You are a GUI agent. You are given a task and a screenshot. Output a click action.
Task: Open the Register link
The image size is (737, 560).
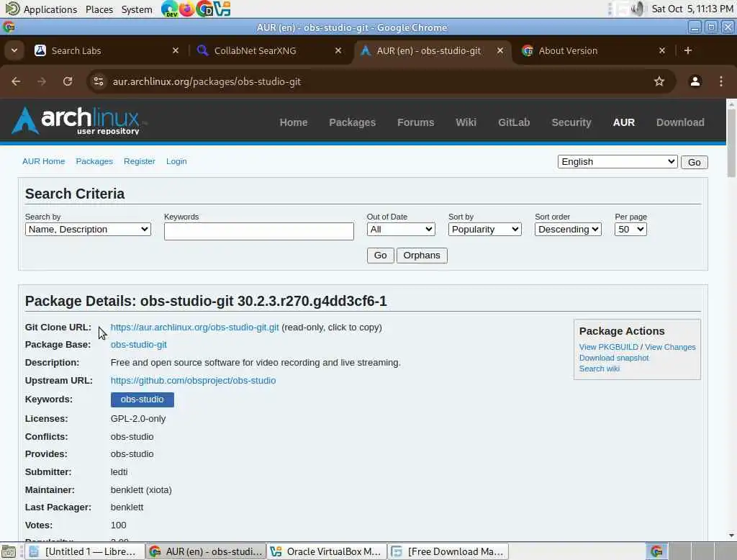[x=139, y=161]
